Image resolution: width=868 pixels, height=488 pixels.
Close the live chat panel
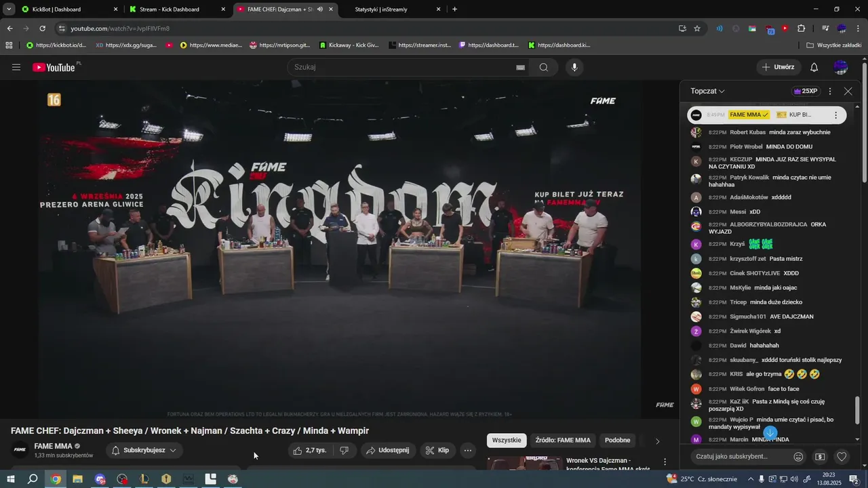[x=848, y=91]
